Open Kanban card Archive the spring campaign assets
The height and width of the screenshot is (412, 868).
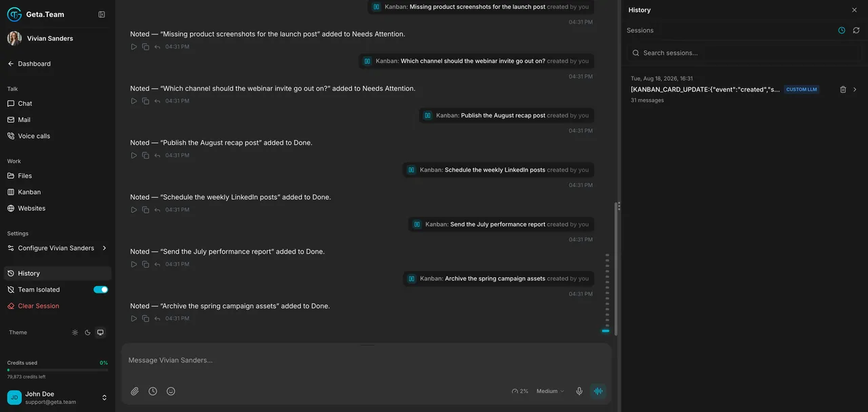pos(498,279)
